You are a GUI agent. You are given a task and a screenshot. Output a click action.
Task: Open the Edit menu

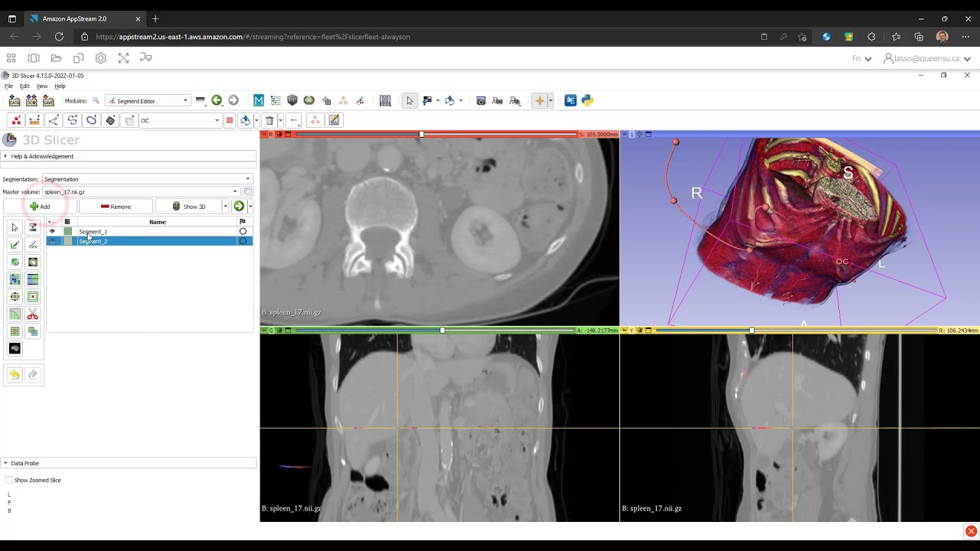coord(24,86)
